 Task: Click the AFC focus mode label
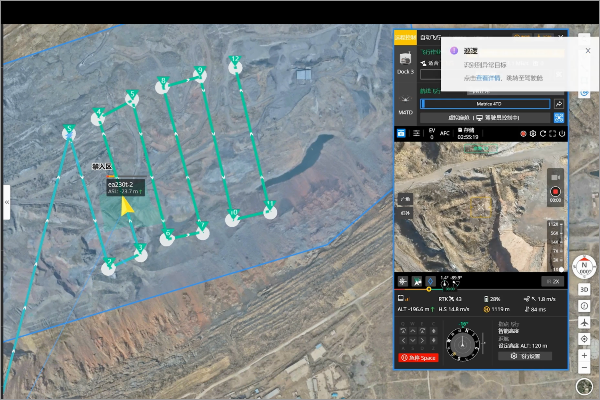[x=445, y=133]
